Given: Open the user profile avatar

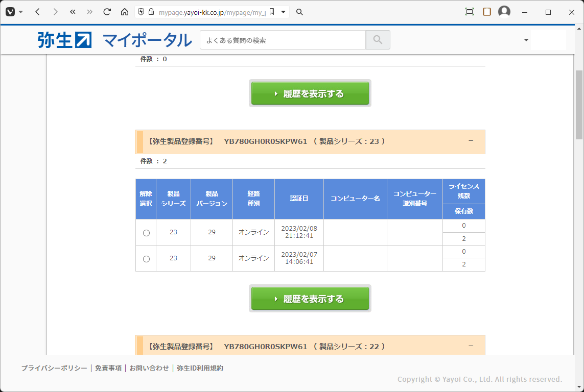Looking at the screenshot, I should [504, 12].
